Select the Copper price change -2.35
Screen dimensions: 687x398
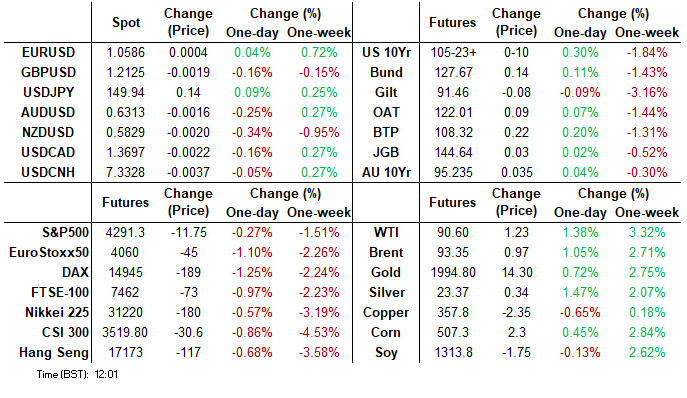[516, 313]
